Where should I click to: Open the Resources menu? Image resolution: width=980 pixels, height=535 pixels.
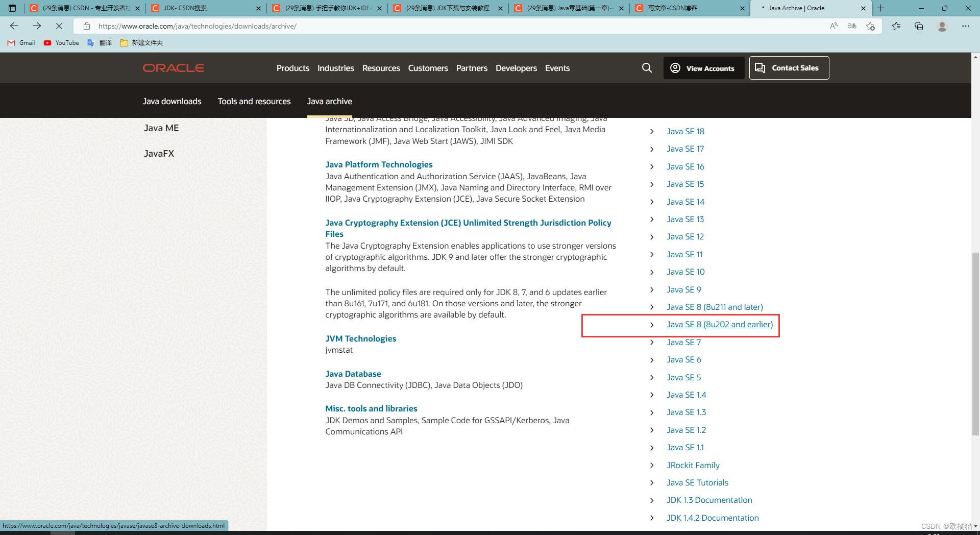pyautogui.click(x=381, y=68)
